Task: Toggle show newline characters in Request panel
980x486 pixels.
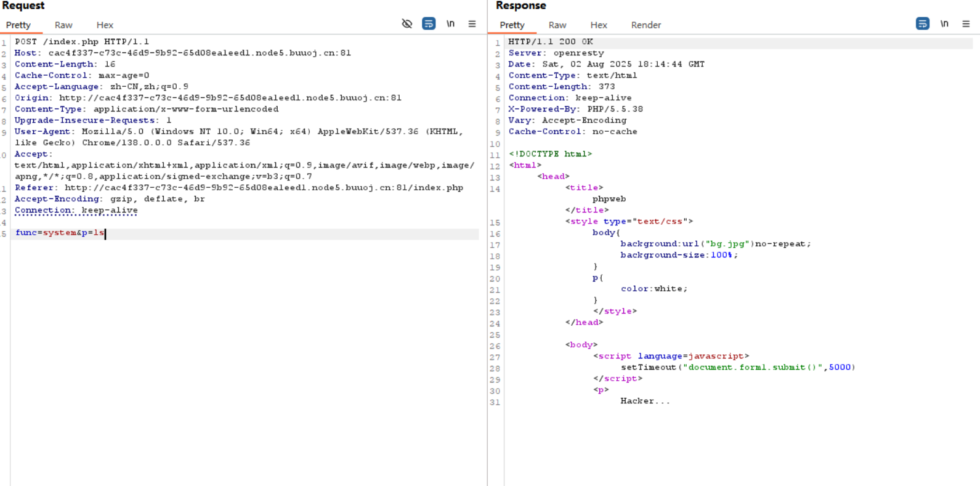Action: (x=451, y=24)
